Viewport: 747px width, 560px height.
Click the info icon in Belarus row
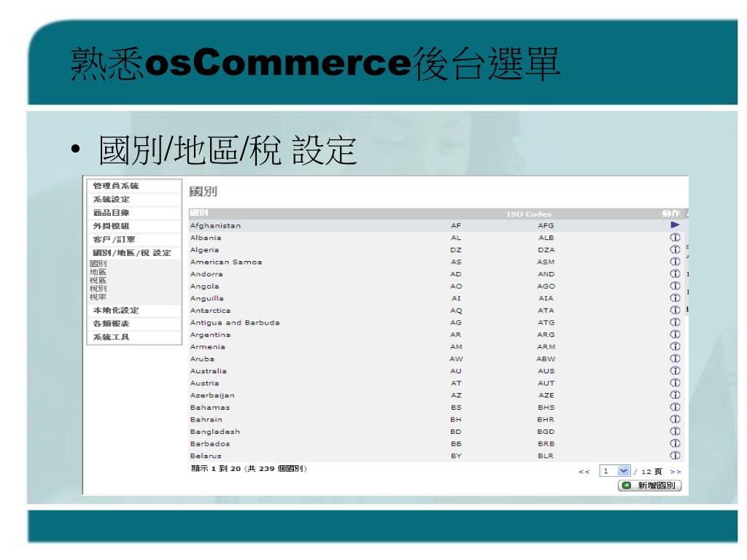point(675,456)
